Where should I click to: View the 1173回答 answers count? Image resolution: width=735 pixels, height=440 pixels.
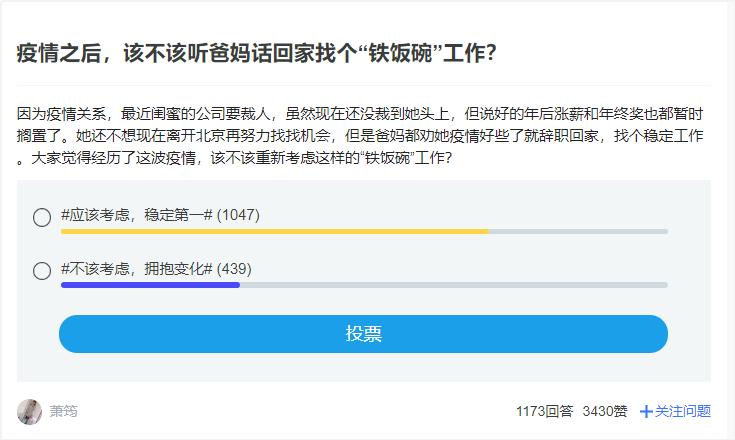coord(544,411)
